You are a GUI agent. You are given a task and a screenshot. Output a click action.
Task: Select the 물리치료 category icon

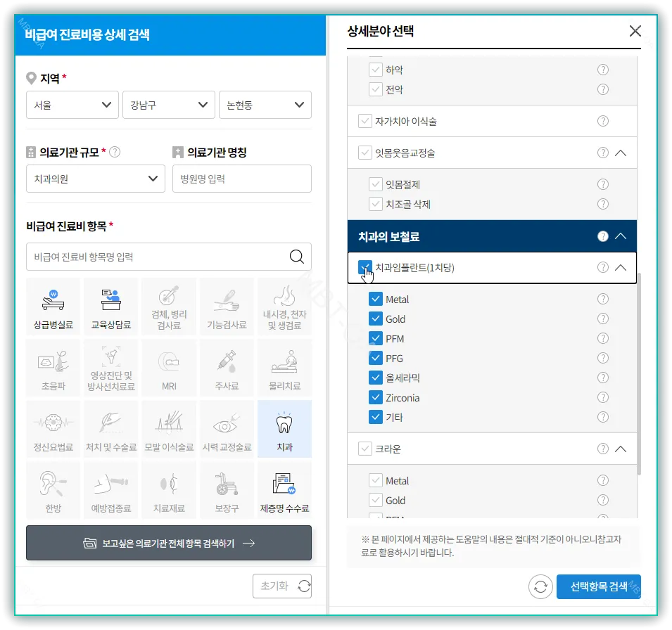pos(284,368)
